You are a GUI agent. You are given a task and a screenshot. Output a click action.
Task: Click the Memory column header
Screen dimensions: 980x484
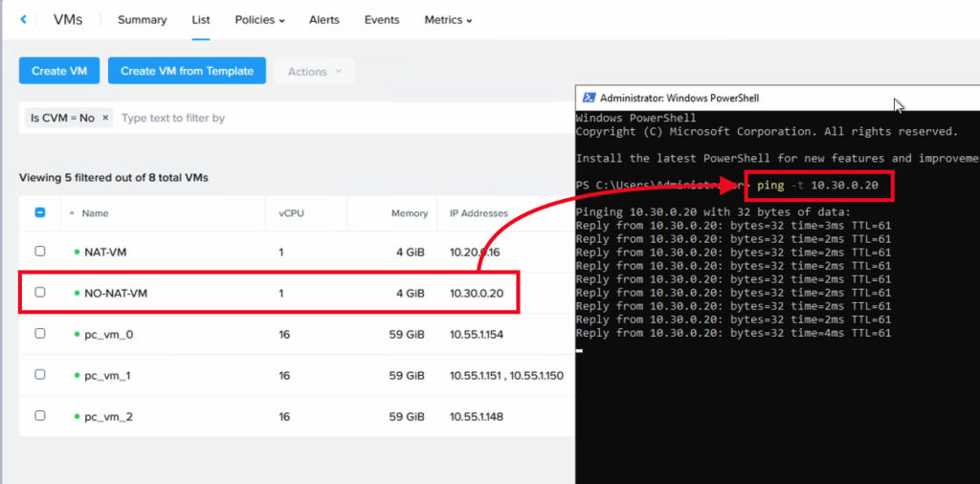[x=410, y=213]
